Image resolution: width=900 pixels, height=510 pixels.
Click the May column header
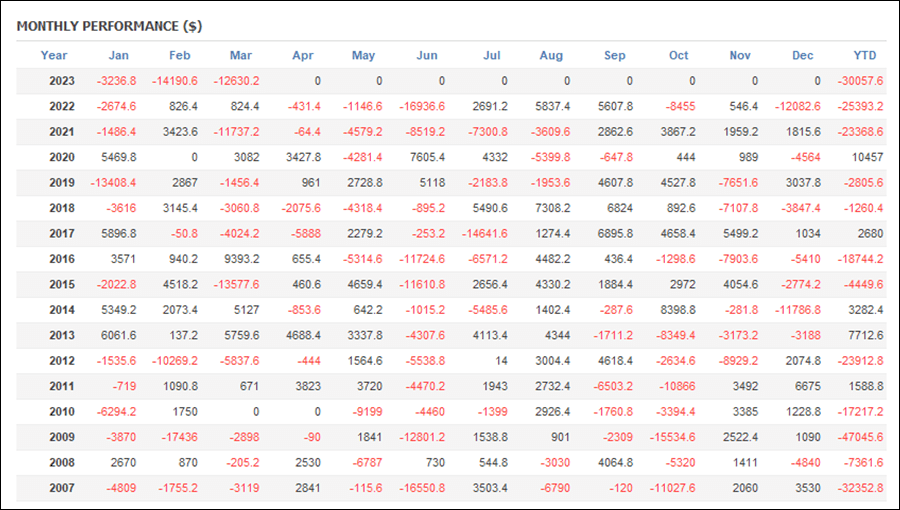(x=363, y=56)
